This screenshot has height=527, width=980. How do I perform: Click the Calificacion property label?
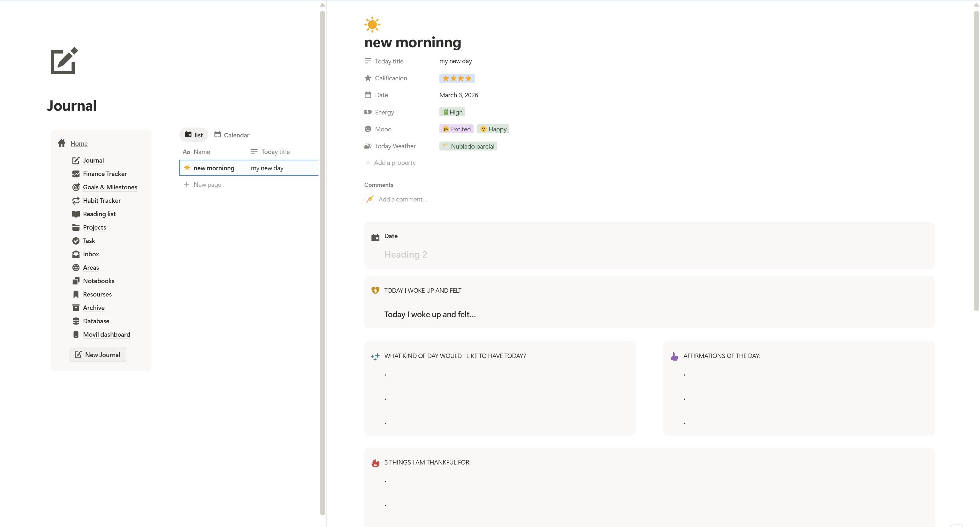(391, 78)
